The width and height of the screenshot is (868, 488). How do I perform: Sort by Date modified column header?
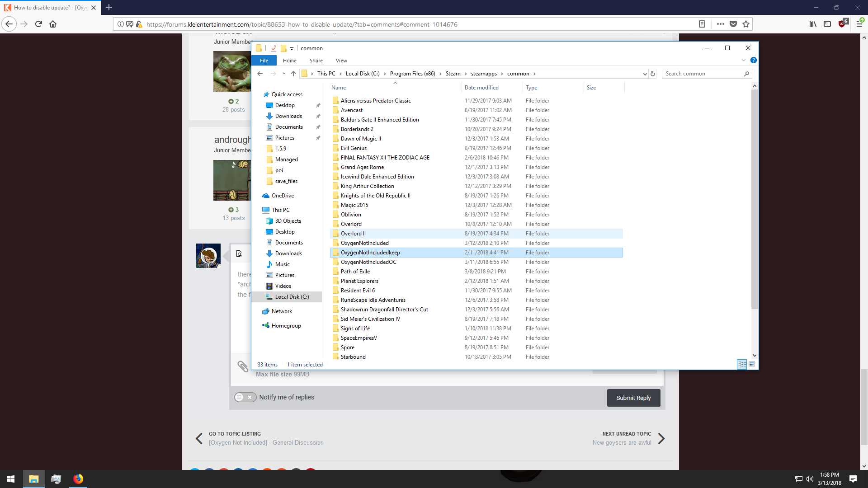(481, 88)
